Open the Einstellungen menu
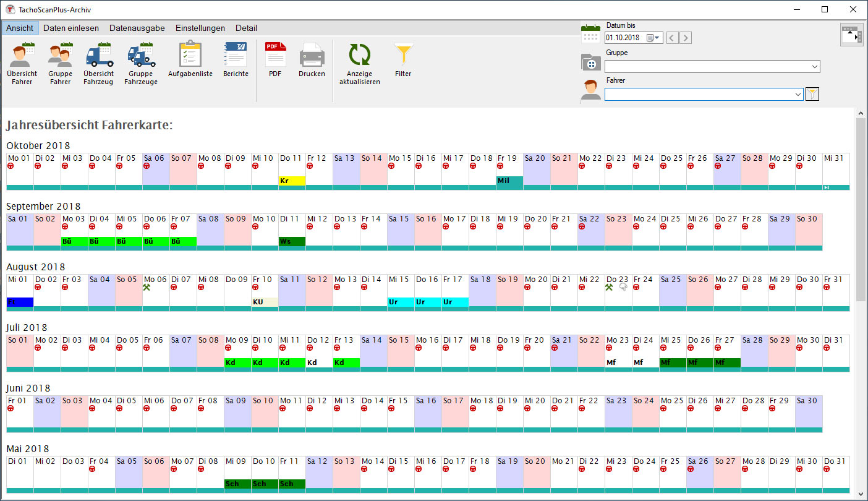868x501 pixels. [200, 28]
